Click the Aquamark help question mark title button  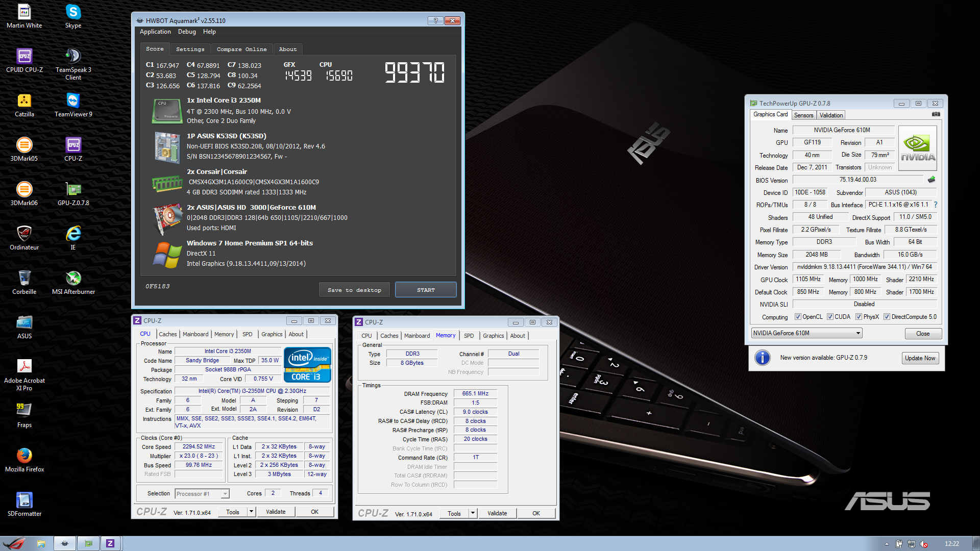(x=435, y=20)
